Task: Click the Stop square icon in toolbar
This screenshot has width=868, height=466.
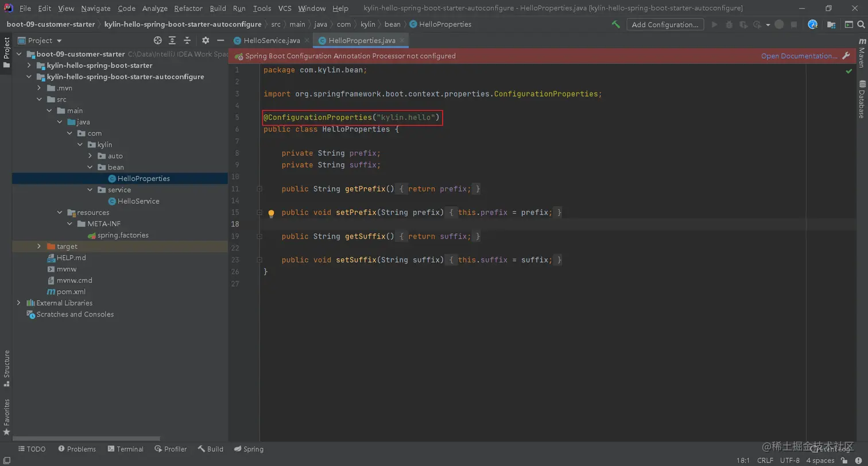Action: click(794, 24)
